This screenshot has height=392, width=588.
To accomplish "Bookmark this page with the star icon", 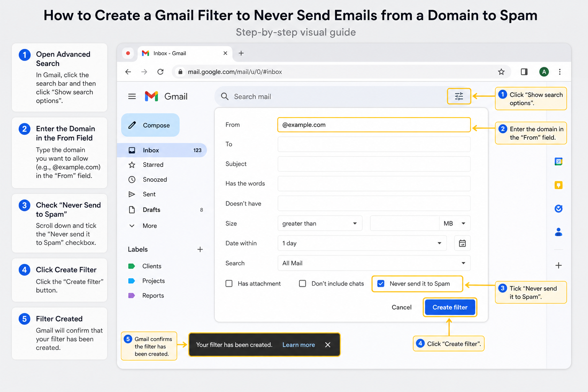I will [x=501, y=72].
